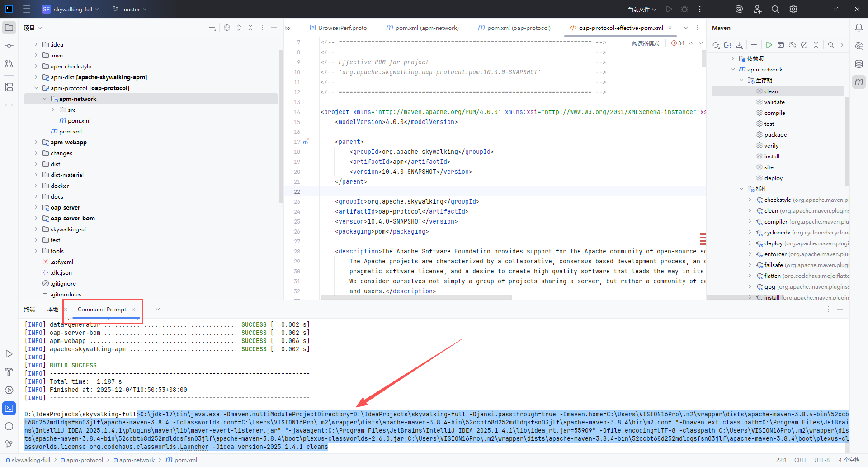Click the 34 errors inspection indicator
Screen dimensions: 868x467
click(x=678, y=43)
